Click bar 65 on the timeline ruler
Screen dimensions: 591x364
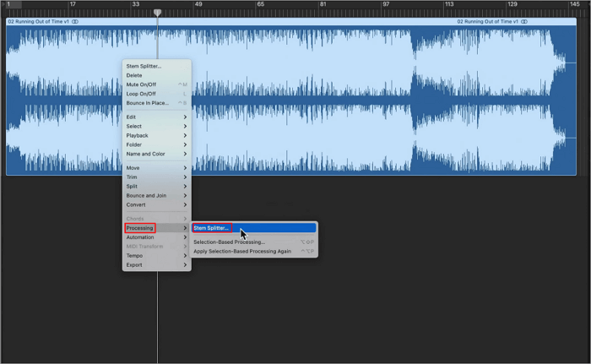tap(261, 5)
